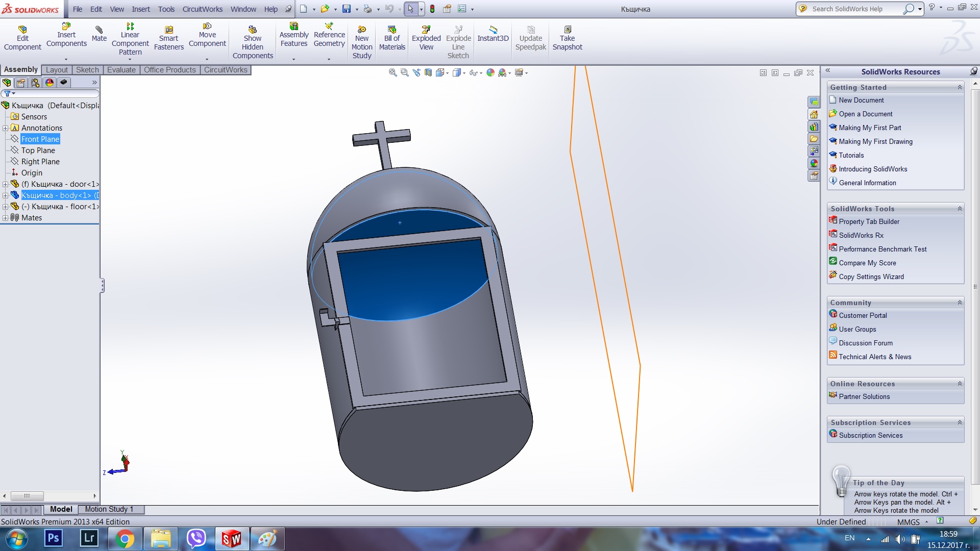The height and width of the screenshot is (551, 980).
Task: Switch to the PropertyManager tab icon
Action: tap(21, 83)
